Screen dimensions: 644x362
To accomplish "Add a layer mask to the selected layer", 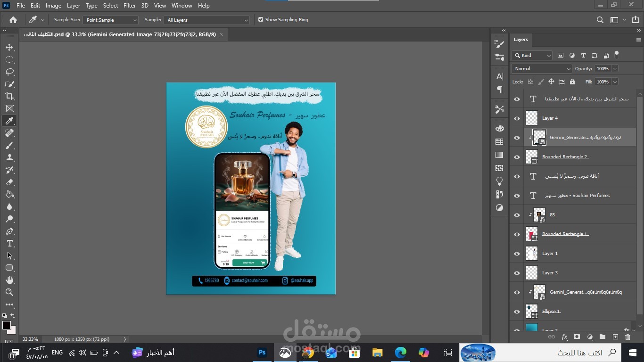I will coord(577,337).
